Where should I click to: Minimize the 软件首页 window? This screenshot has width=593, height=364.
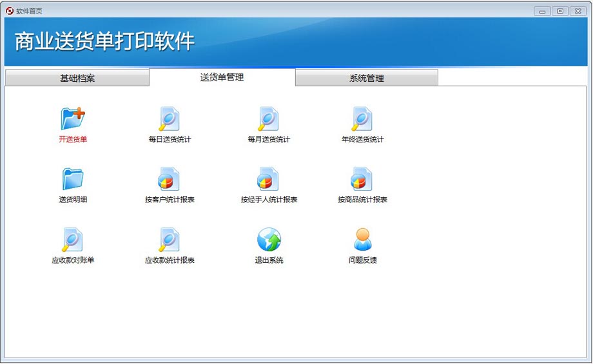542,11
